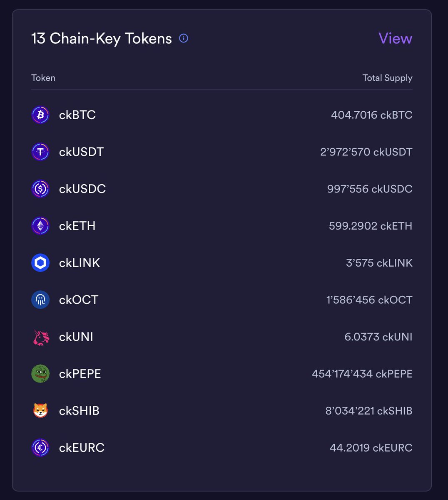Click the ckLINK Chainlink hexagon icon
448x500 pixels.
40,263
